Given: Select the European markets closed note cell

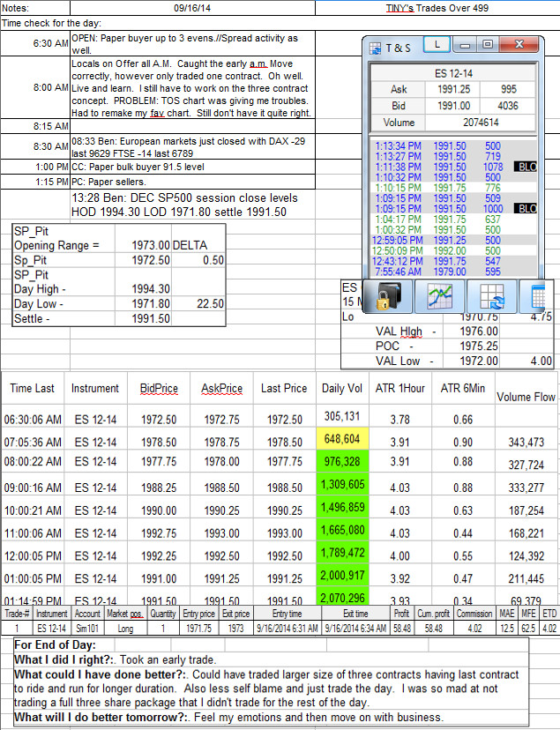Looking at the screenshot, I should (x=193, y=146).
